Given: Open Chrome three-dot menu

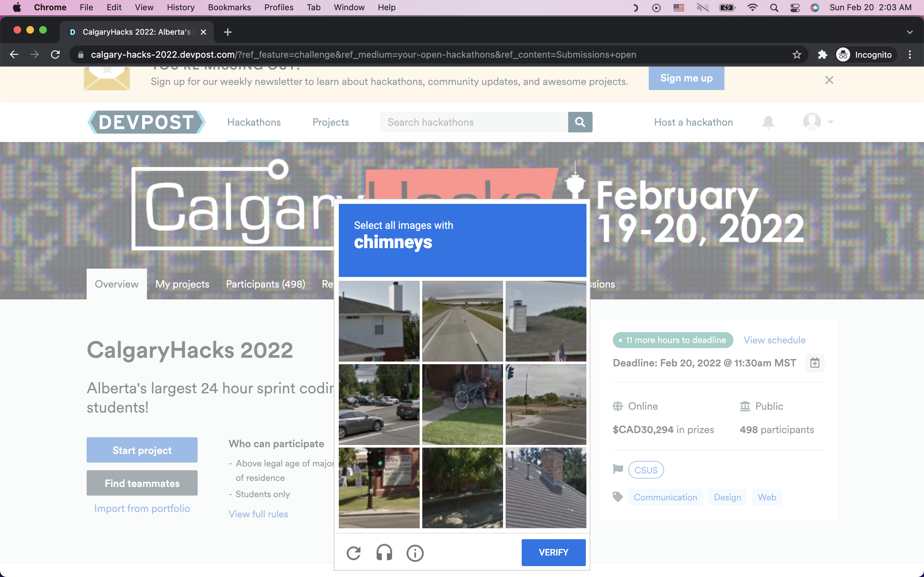Looking at the screenshot, I should (x=910, y=54).
